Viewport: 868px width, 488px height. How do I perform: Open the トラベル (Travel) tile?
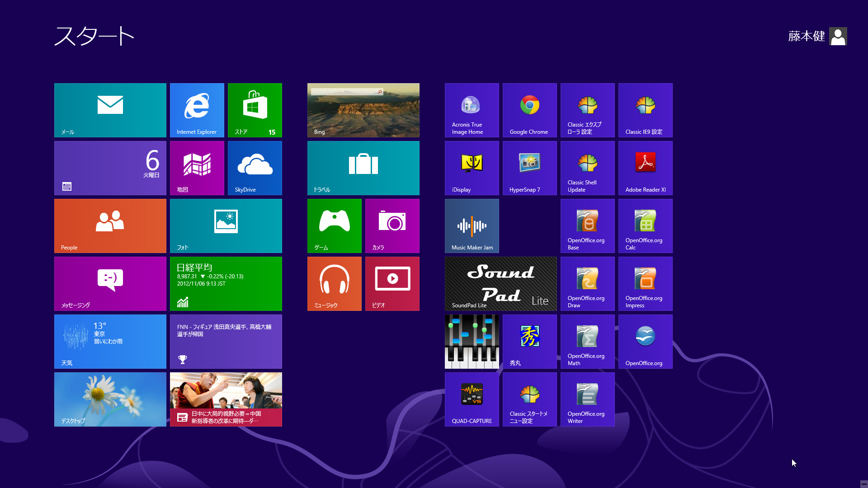point(363,168)
